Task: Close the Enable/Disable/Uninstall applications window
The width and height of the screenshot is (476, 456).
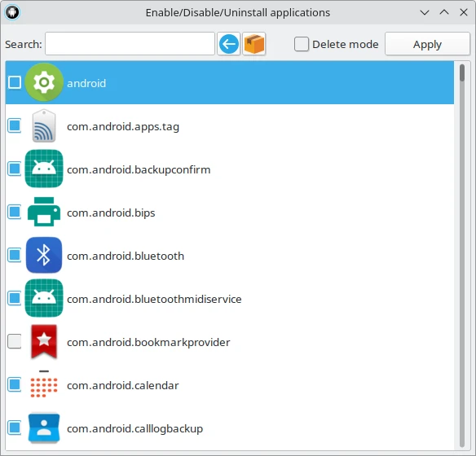Action: pos(464,12)
